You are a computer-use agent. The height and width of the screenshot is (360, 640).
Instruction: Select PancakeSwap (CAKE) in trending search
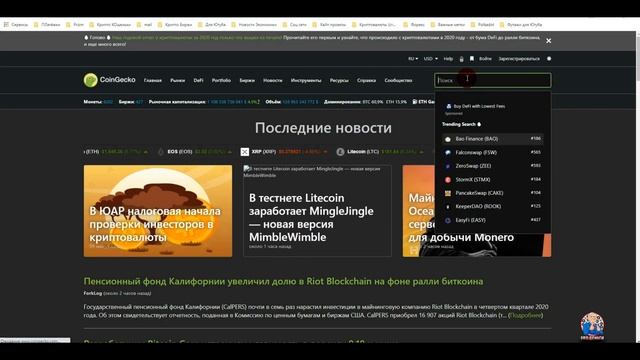pos(493,193)
